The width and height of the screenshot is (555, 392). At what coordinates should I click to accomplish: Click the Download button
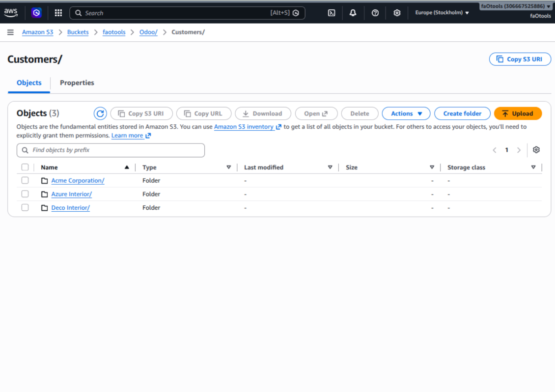[x=263, y=113]
